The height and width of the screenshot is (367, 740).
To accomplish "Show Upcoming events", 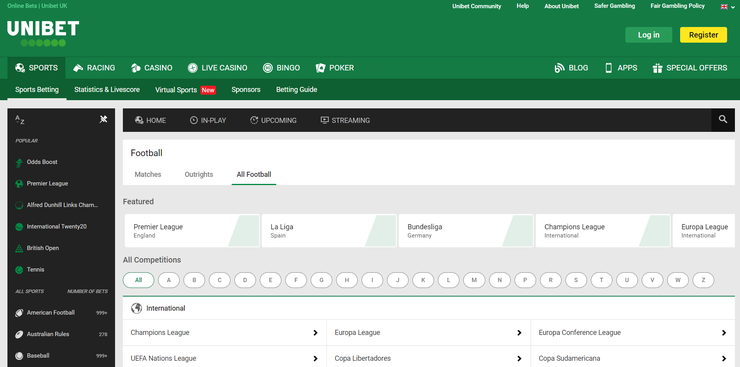I will pos(273,120).
